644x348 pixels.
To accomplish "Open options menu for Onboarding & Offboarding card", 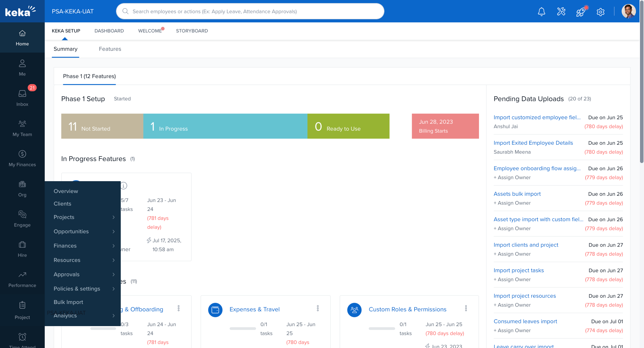I will (179, 308).
